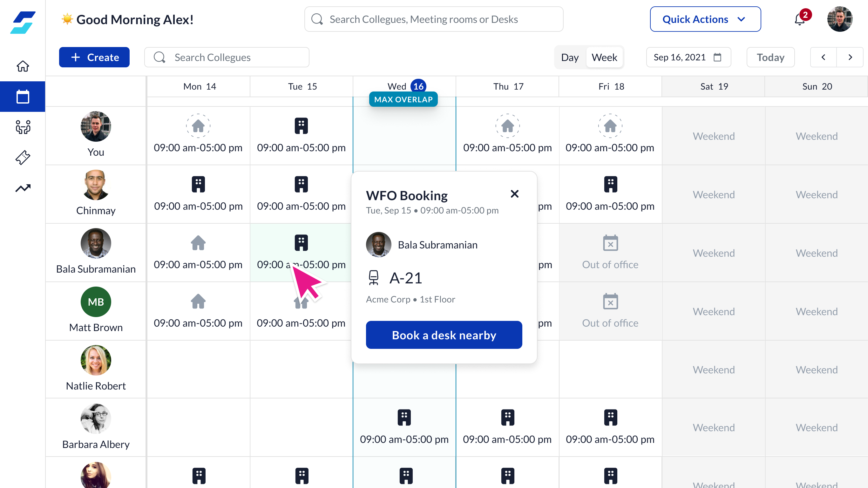Dismiss the WFO Booking popup
This screenshot has height=488, width=868.
[514, 194]
